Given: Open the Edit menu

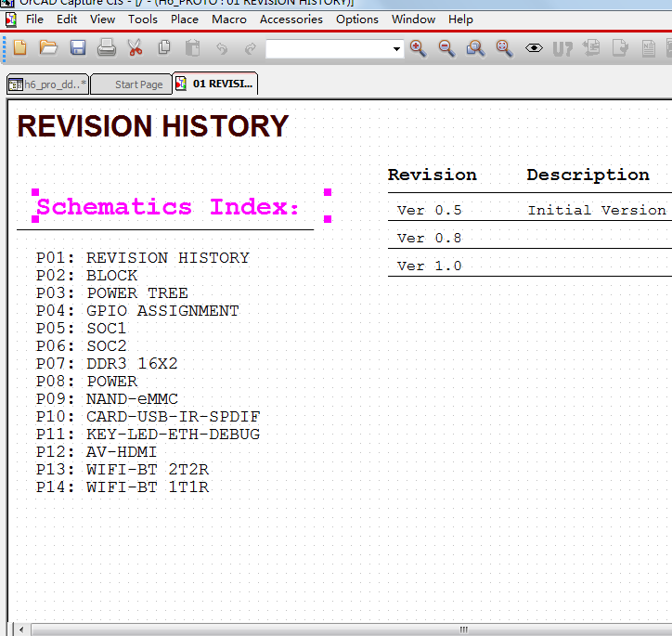Looking at the screenshot, I should point(67,19).
